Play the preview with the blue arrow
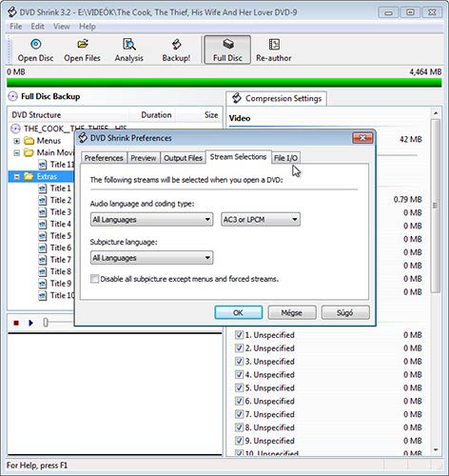 [30, 323]
